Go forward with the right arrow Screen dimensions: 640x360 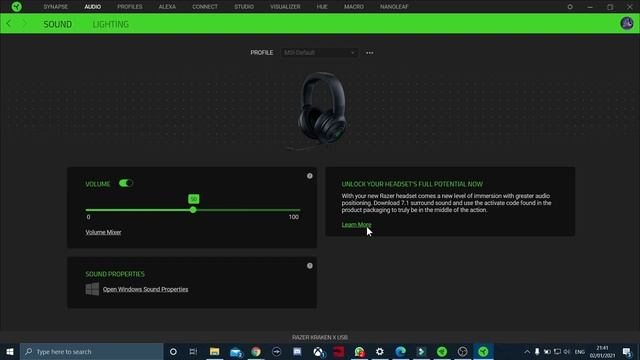(x=24, y=24)
